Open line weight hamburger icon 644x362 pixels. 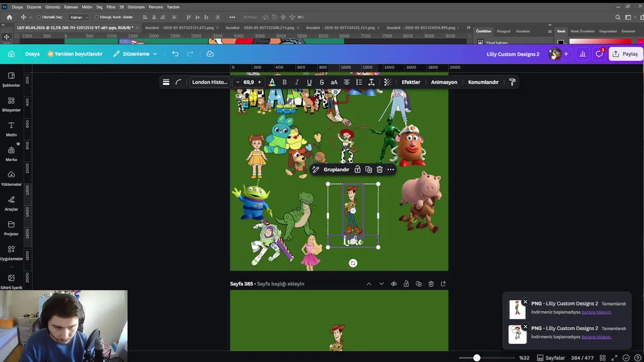pyautogui.click(x=166, y=82)
